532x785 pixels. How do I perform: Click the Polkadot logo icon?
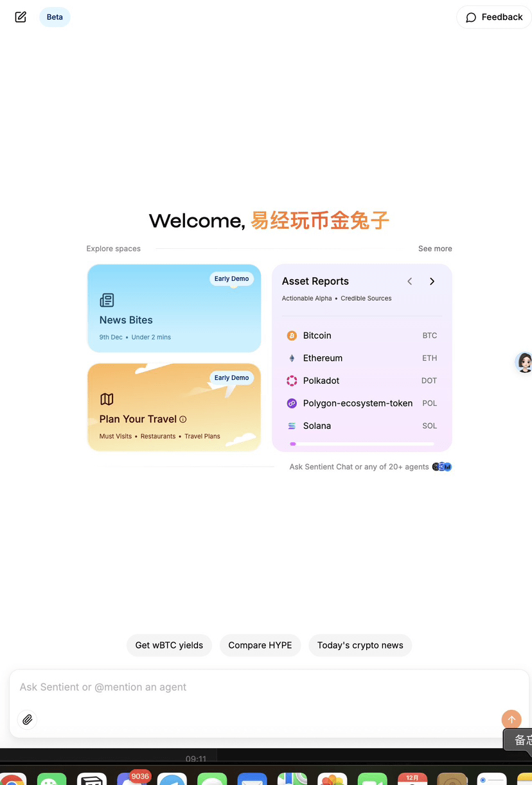click(292, 381)
